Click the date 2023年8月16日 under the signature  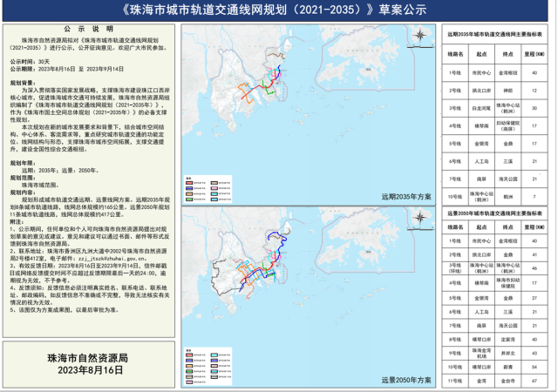coord(90,370)
